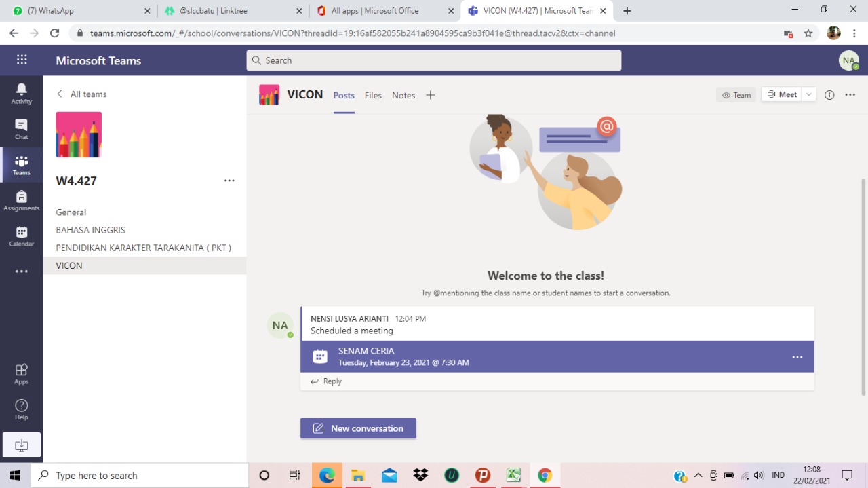Launch Microsoft Edge from the taskbar
Image resolution: width=868 pixels, height=488 pixels.
click(327, 476)
